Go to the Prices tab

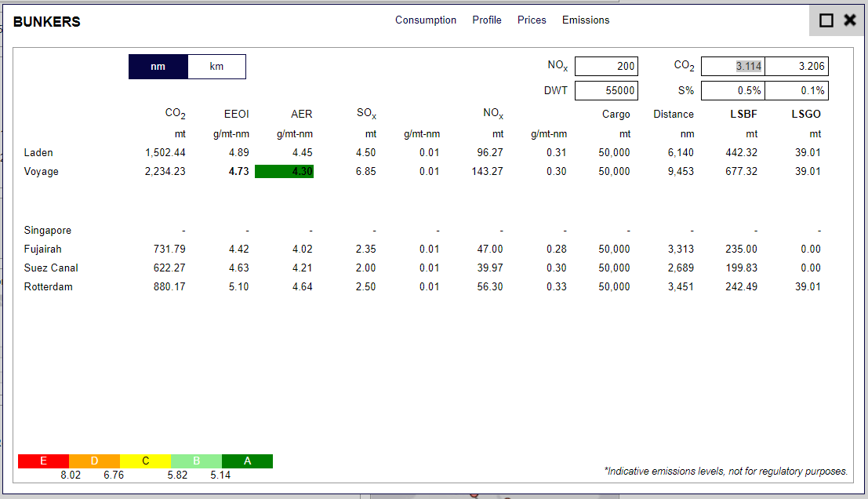point(532,20)
